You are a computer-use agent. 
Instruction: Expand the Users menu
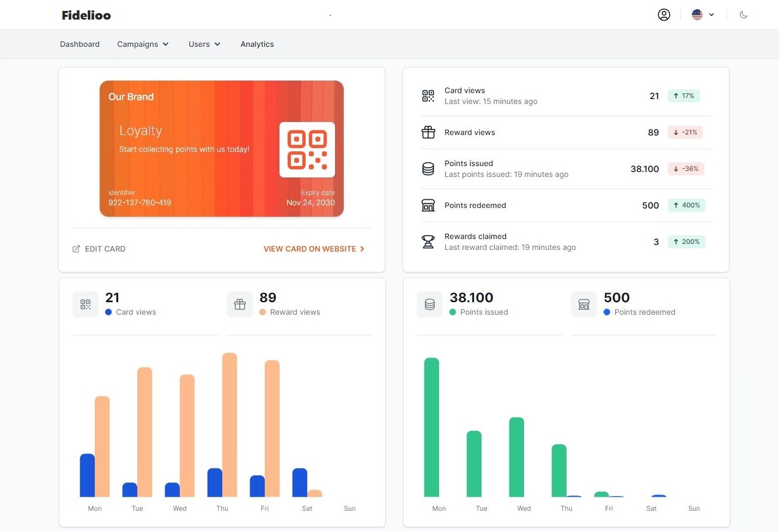click(204, 44)
